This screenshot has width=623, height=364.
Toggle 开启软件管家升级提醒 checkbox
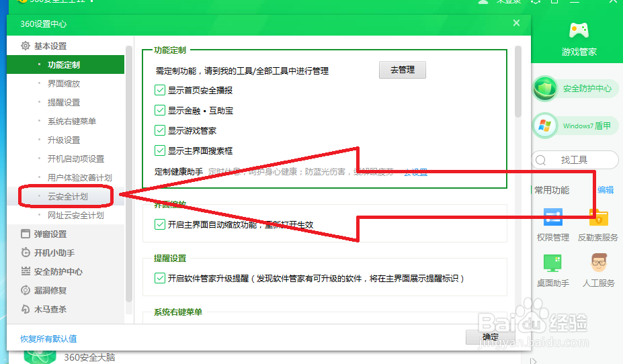click(160, 278)
